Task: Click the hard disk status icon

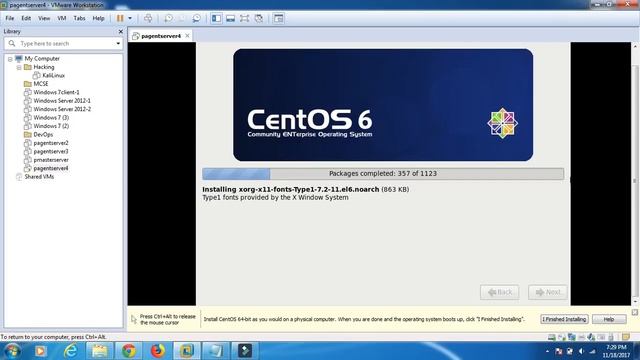Action: 551,337
